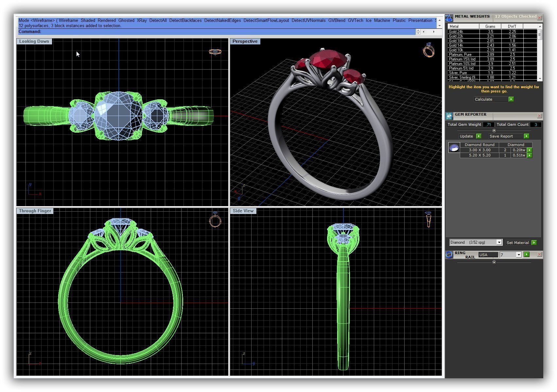Screen dimensions: 557x392
Task: Choose the DetectBackfaces mode option
Action: 185,20
